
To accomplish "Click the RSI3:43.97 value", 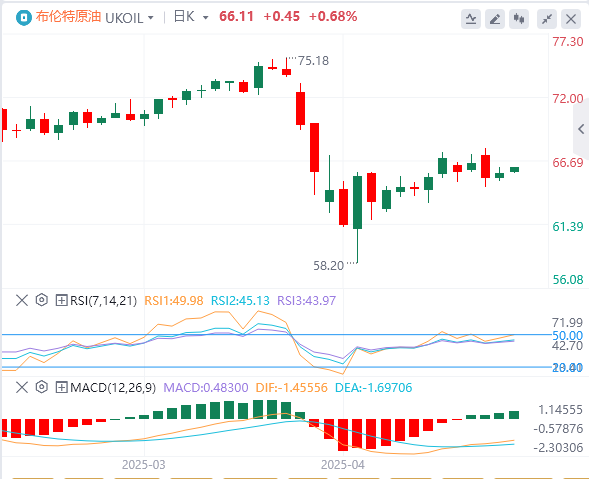I will [x=307, y=301].
